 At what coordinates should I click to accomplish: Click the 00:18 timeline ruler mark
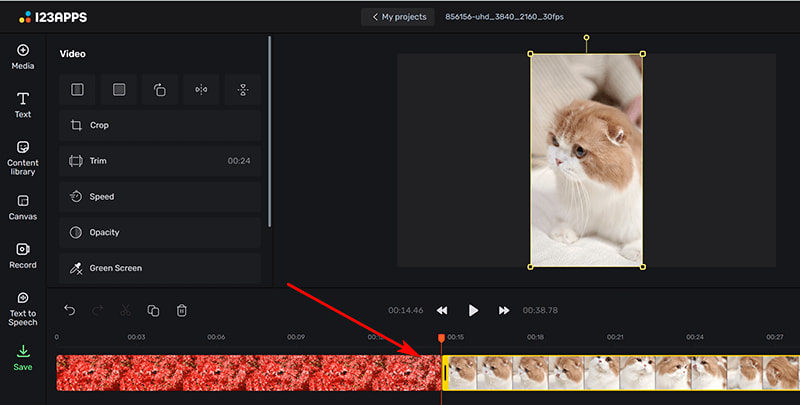535,337
